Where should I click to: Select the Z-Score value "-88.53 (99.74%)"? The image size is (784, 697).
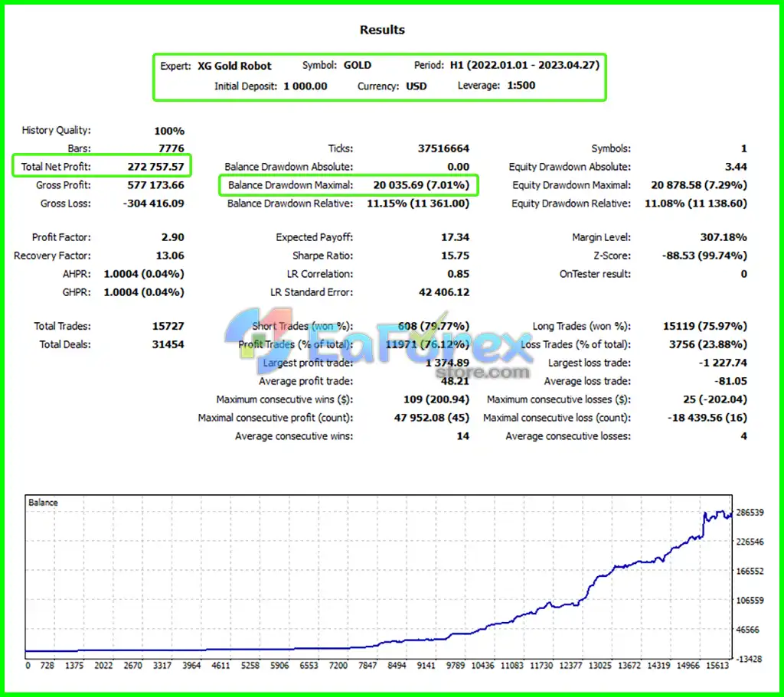click(704, 256)
